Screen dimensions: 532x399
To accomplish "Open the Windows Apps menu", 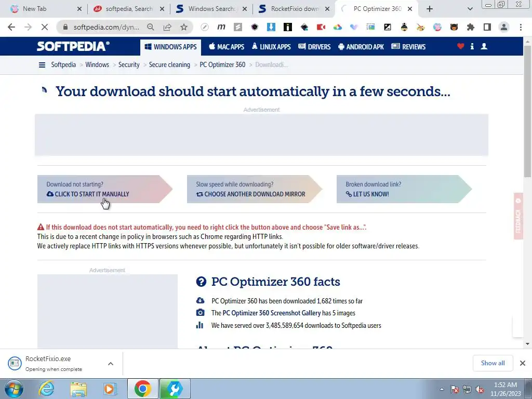I will point(170,47).
